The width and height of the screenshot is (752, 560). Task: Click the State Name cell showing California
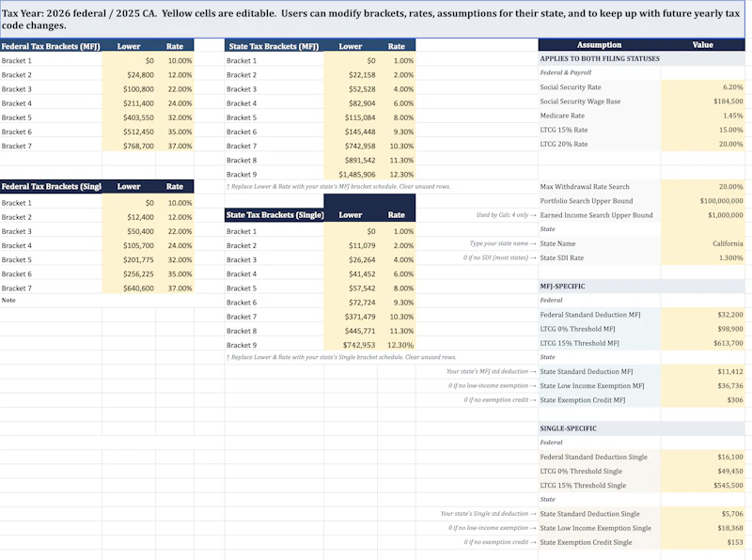click(x=702, y=243)
